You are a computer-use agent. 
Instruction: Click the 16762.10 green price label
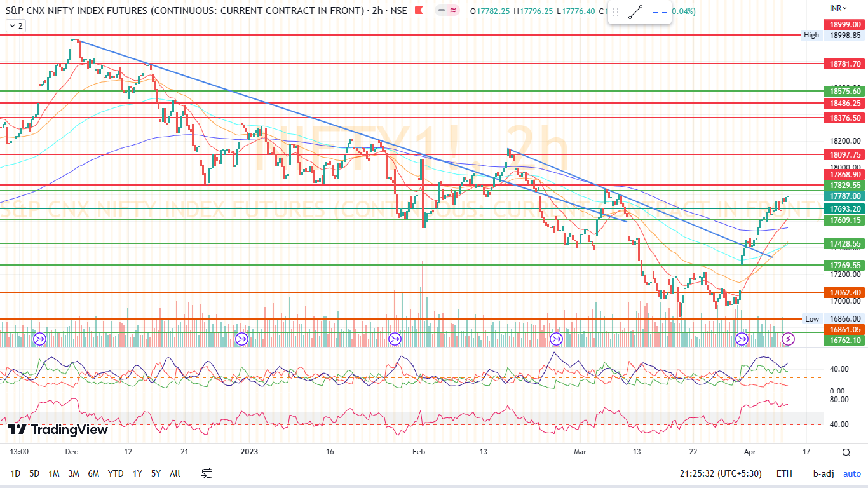[x=845, y=340]
